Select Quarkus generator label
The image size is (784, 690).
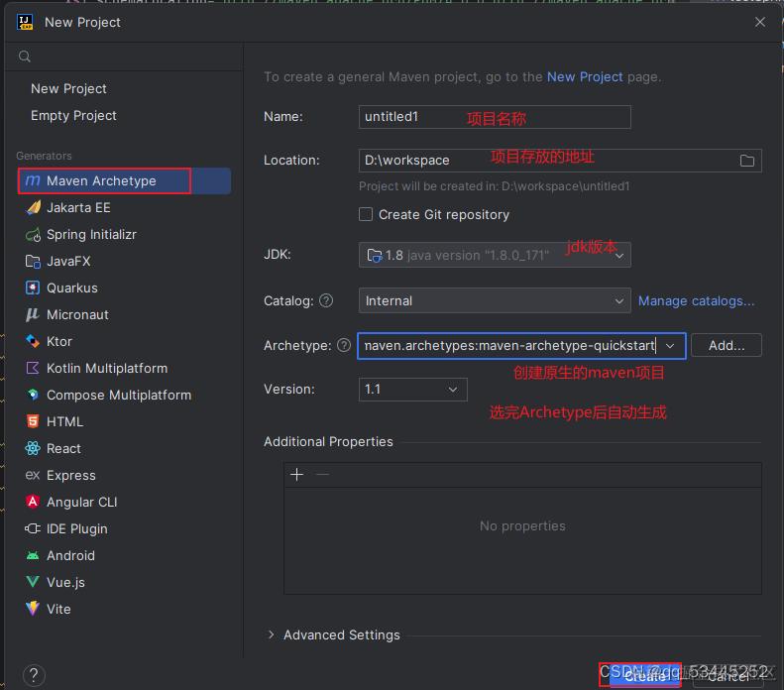click(x=72, y=288)
